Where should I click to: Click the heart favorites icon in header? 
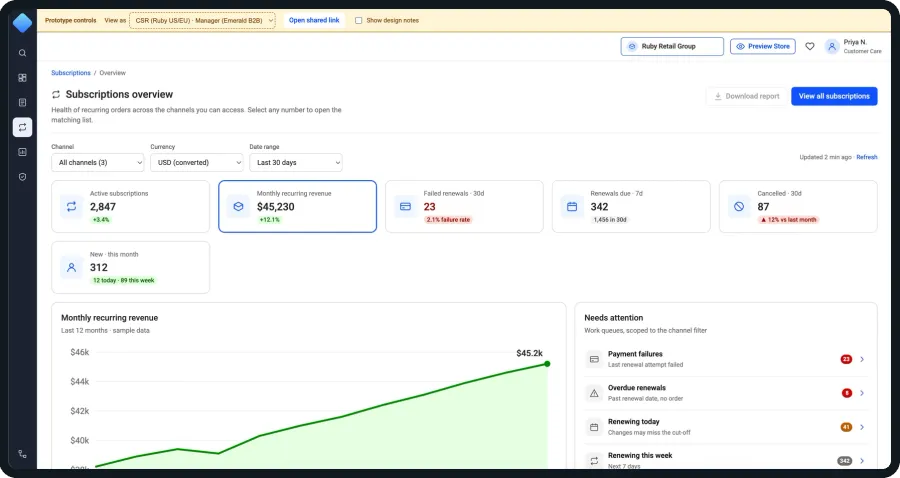pos(809,46)
